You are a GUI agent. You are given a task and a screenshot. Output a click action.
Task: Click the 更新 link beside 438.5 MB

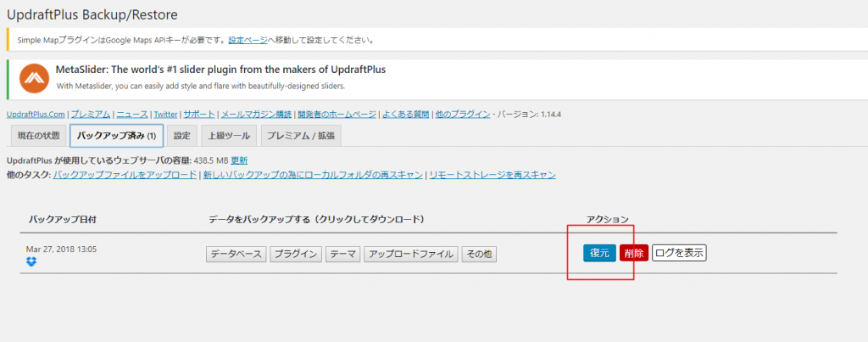tap(239, 160)
